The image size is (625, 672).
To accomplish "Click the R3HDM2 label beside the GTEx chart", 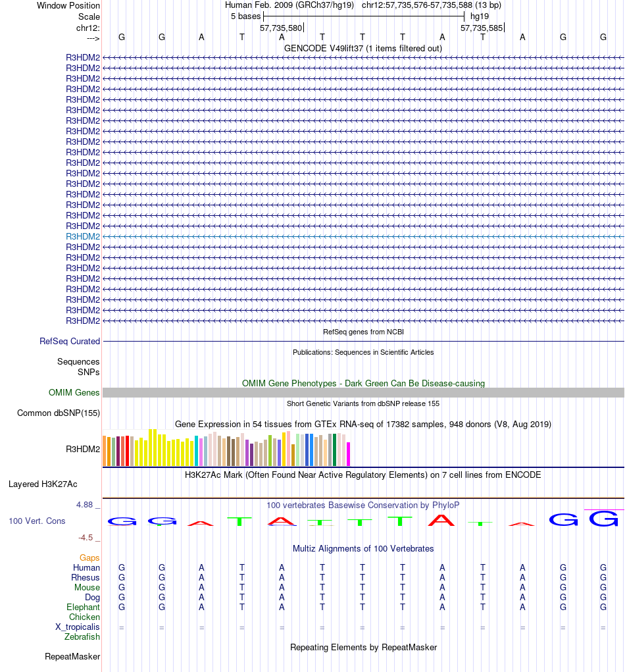I will click(x=83, y=449).
